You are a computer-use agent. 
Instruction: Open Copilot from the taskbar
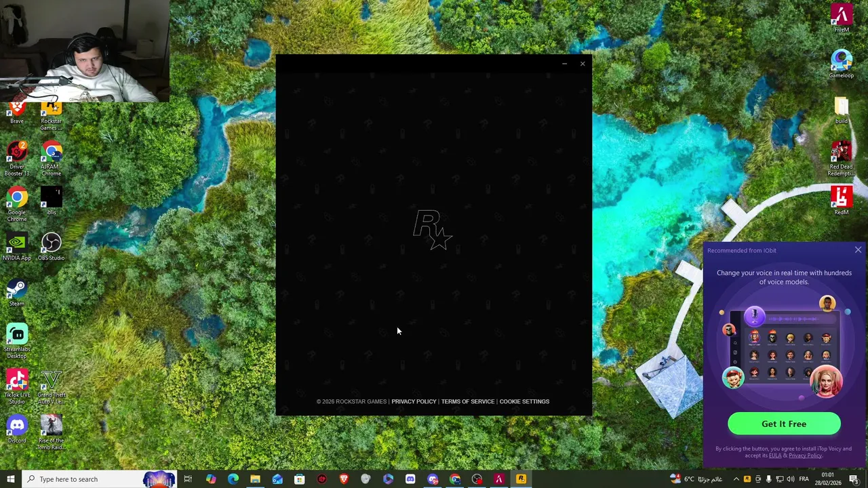pyautogui.click(x=211, y=479)
